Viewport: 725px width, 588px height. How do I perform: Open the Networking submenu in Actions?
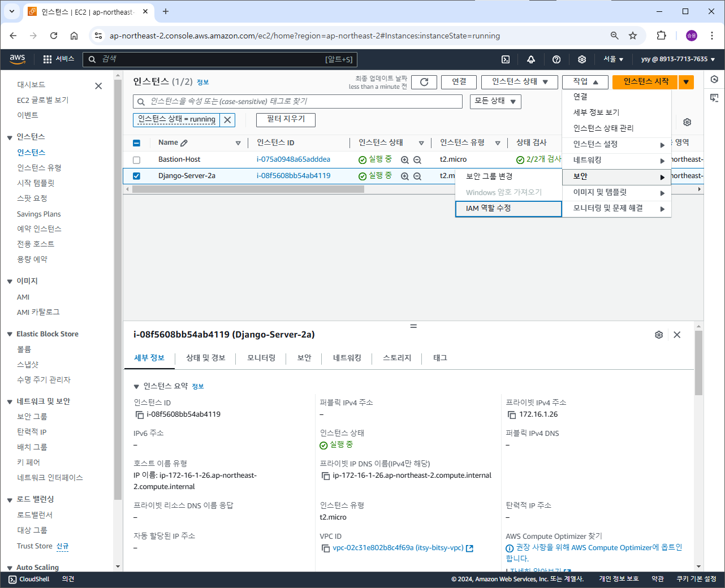tap(616, 161)
